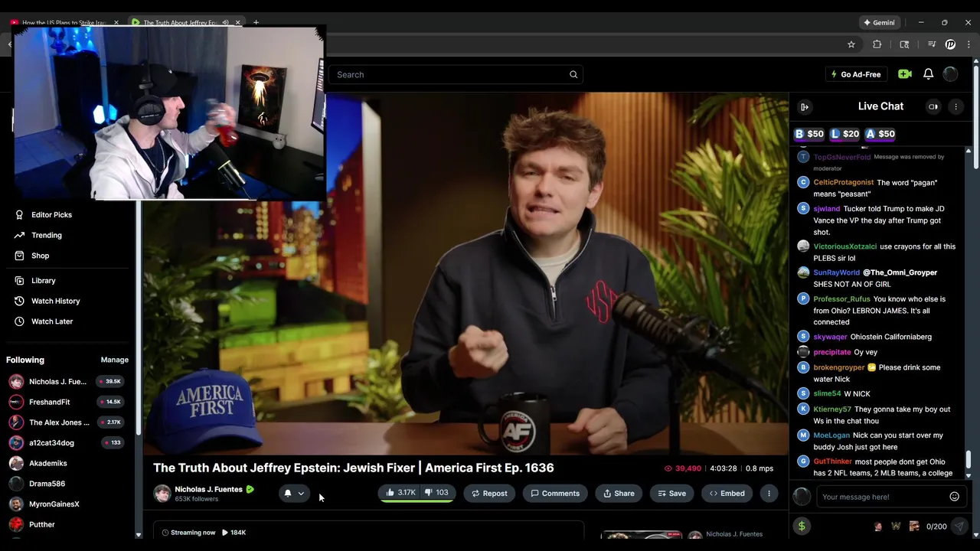980x551 pixels.
Task: Click username Professor_Rufus in chat
Action: click(841, 299)
